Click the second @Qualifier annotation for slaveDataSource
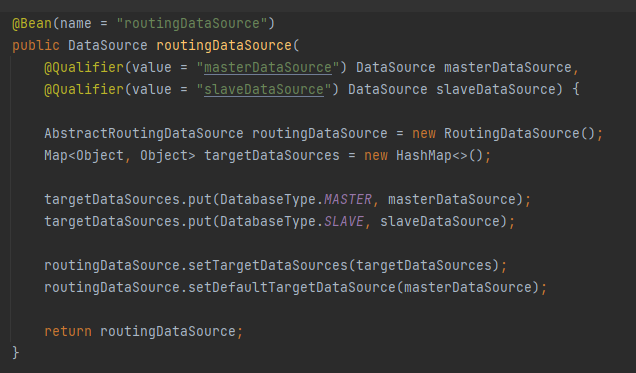 click(x=84, y=89)
